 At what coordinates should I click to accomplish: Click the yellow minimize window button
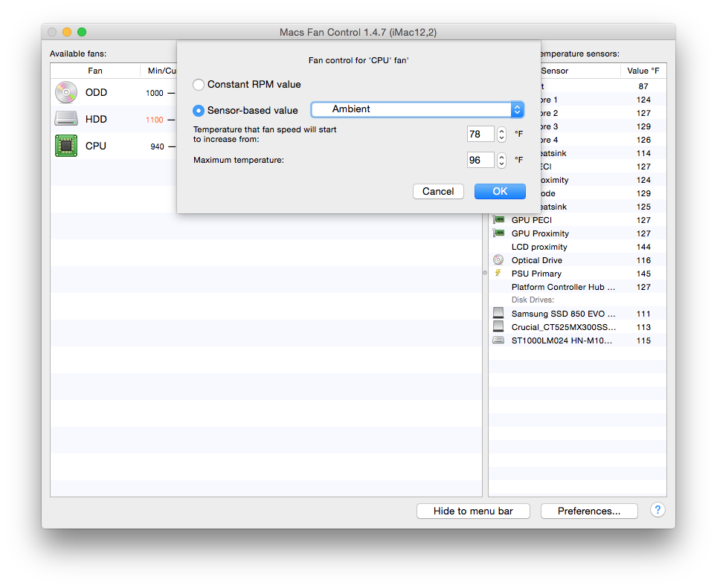[67, 31]
